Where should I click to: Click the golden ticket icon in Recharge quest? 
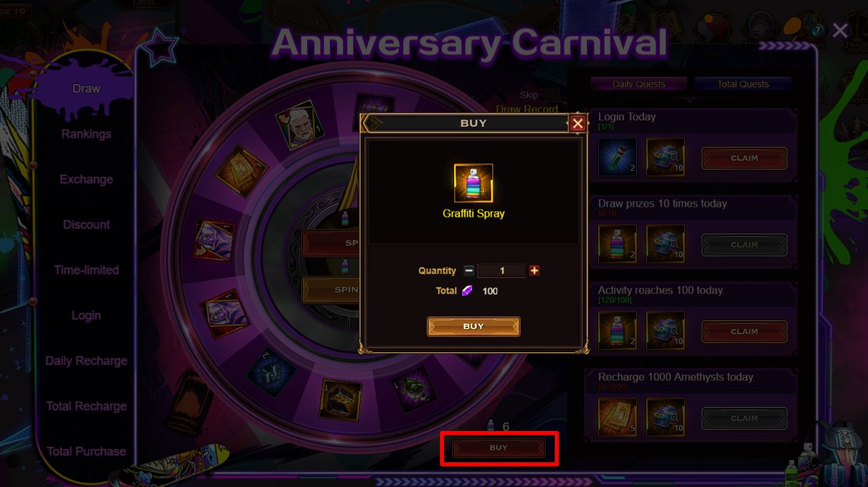(618, 418)
